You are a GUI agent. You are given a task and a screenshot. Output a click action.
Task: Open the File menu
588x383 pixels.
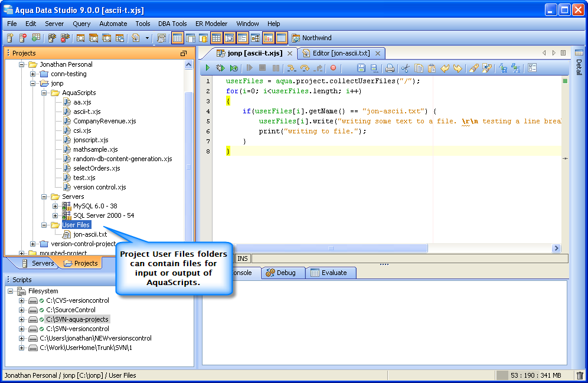[x=12, y=24]
